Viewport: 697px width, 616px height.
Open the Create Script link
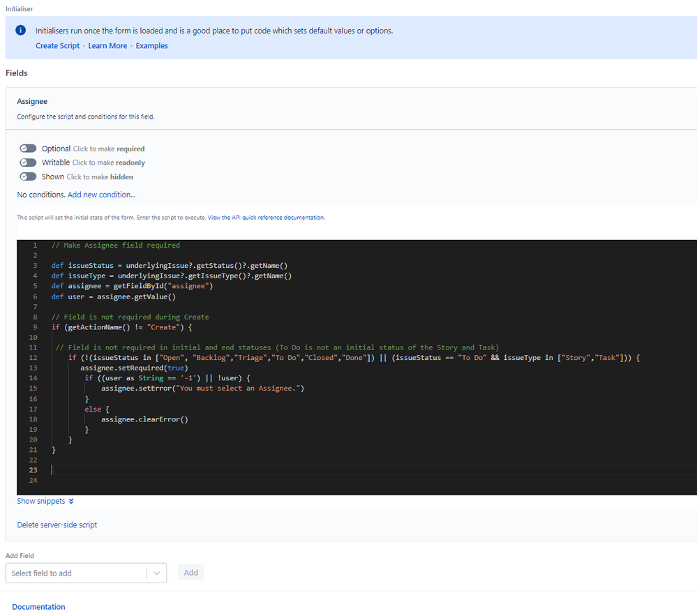57,46
